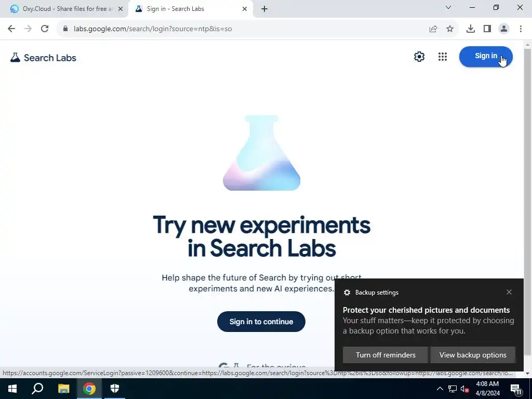Image resolution: width=532 pixels, height=399 pixels.
Task: Close the Oxy.Cloud tab
Action: [x=121, y=9]
